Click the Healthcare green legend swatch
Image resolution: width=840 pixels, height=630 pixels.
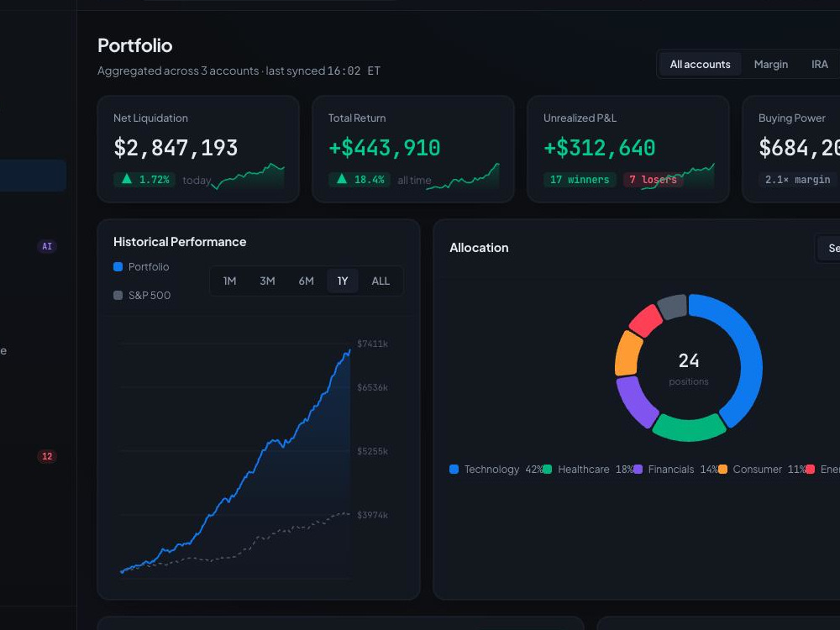click(547, 470)
